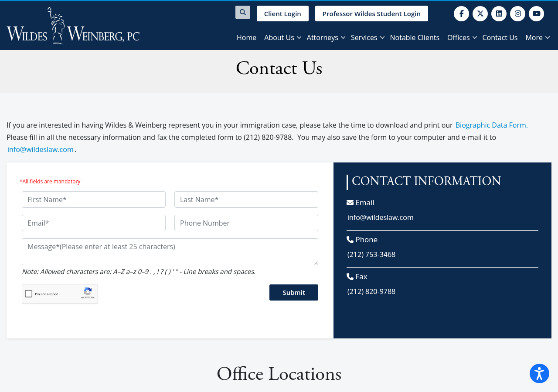
Task: Open the About Us menu item
Action: coord(279,37)
